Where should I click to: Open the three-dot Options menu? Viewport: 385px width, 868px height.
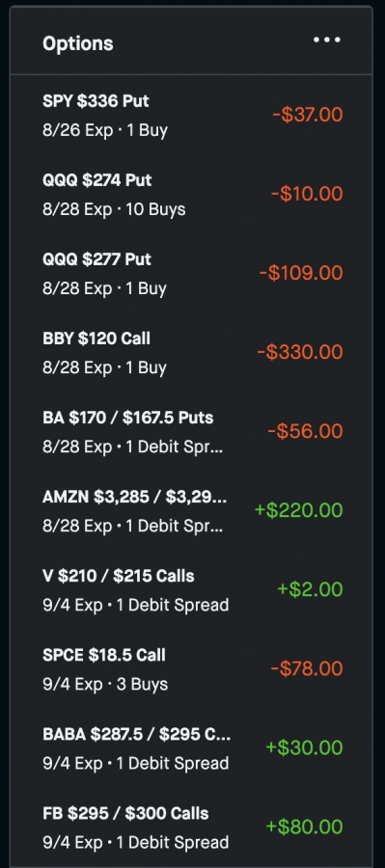click(327, 40)
